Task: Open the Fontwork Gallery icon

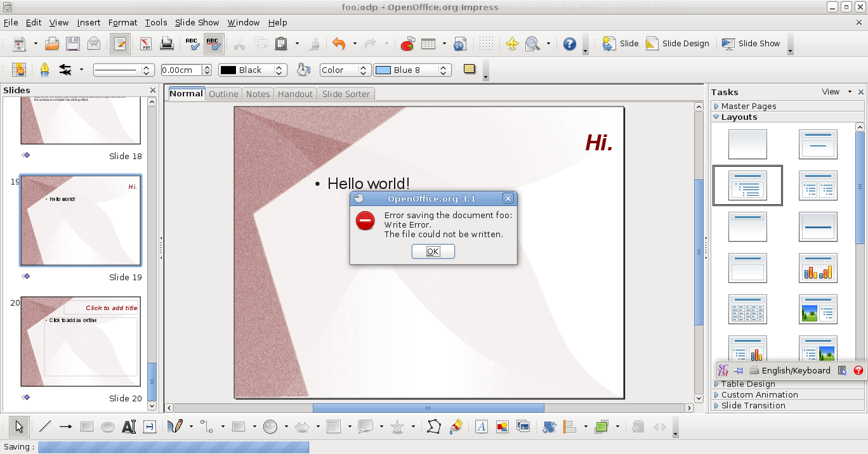Action: point(481,427)
